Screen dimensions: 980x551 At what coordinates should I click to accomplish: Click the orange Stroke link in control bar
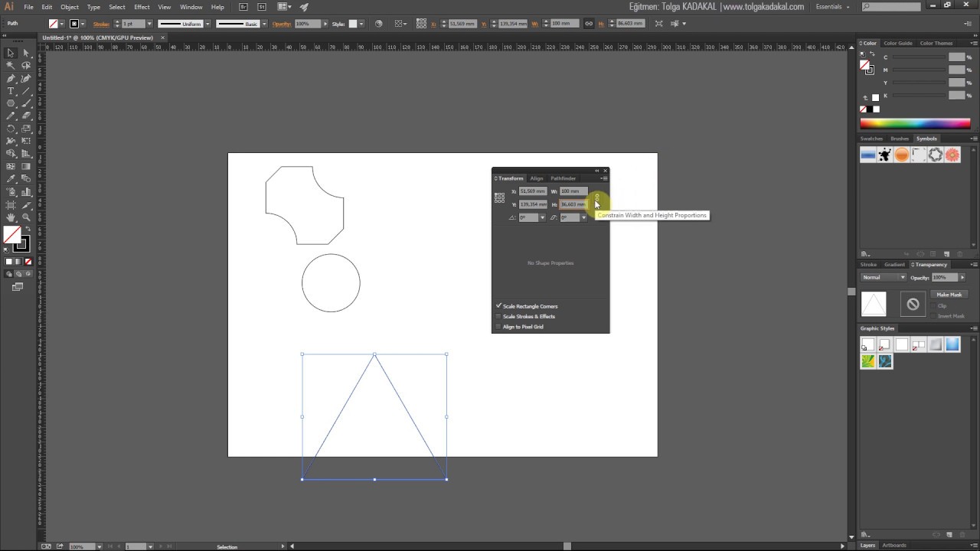coord(101,24)
